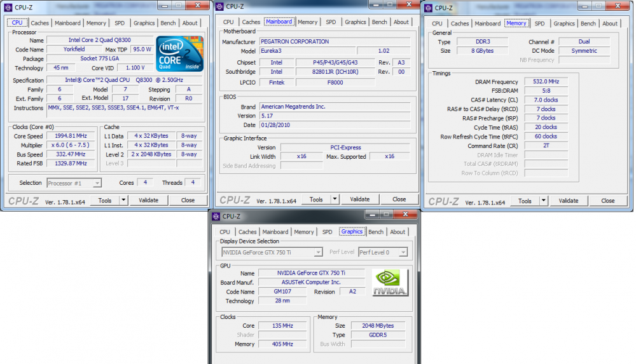636x364 pixels.
Task: Click the GDDR5 memory type value
Action: 378,335
